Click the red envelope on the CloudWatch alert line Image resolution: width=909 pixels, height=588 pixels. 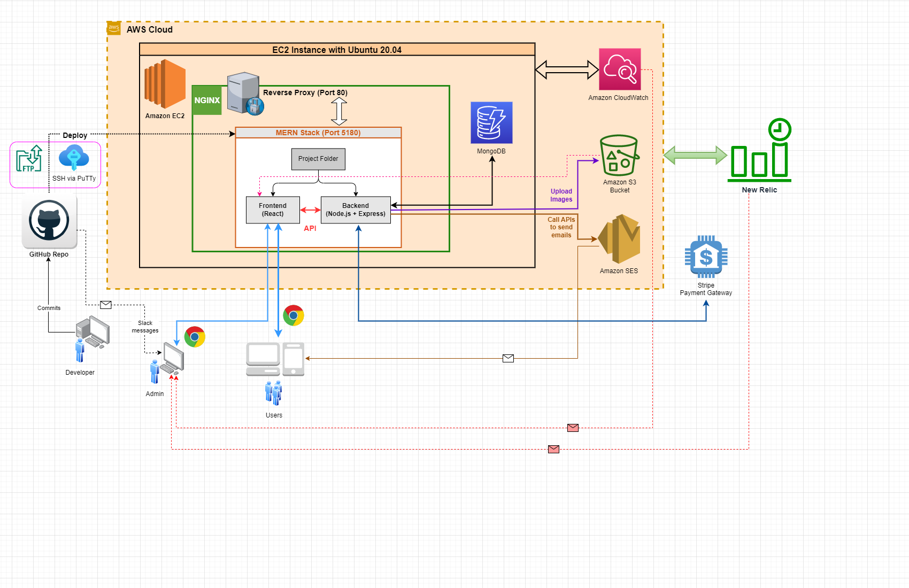pyautogui.click(x=573, y=428)
